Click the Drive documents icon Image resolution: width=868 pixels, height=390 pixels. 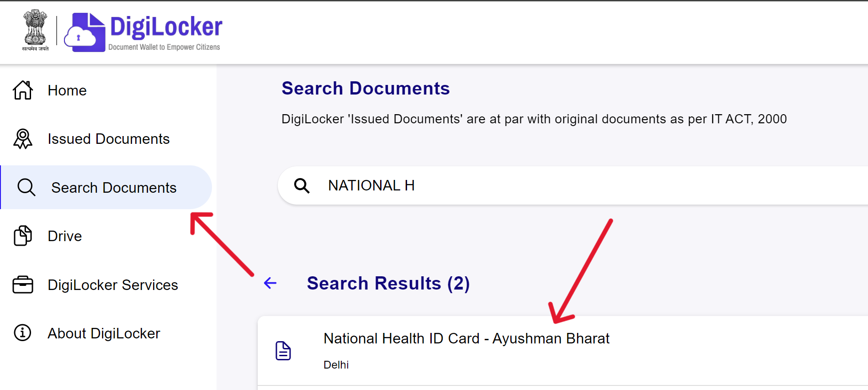22,236
